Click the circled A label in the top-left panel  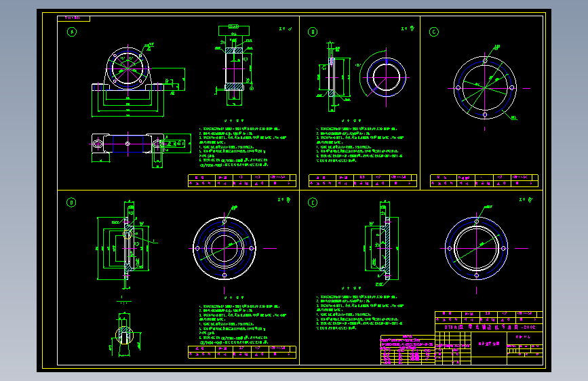coord(72,32)
